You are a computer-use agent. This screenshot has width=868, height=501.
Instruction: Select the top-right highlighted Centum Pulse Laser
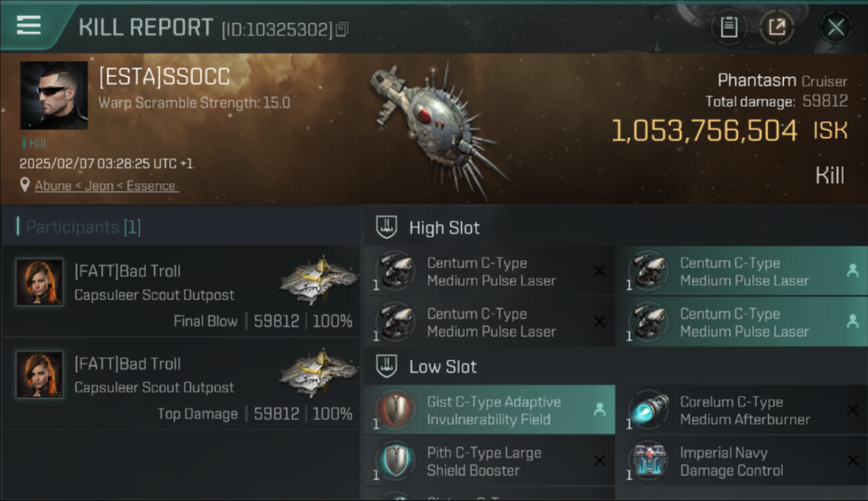point(742,271)
